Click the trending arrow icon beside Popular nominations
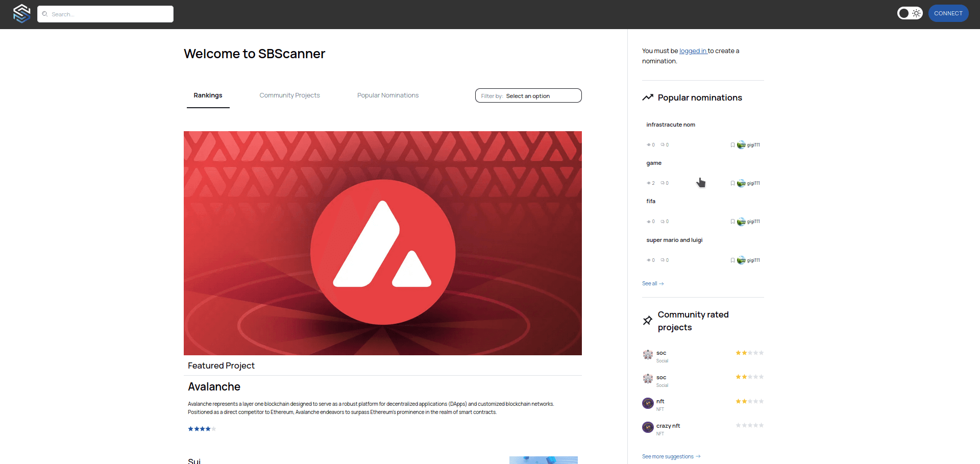 tap(648, 97)
